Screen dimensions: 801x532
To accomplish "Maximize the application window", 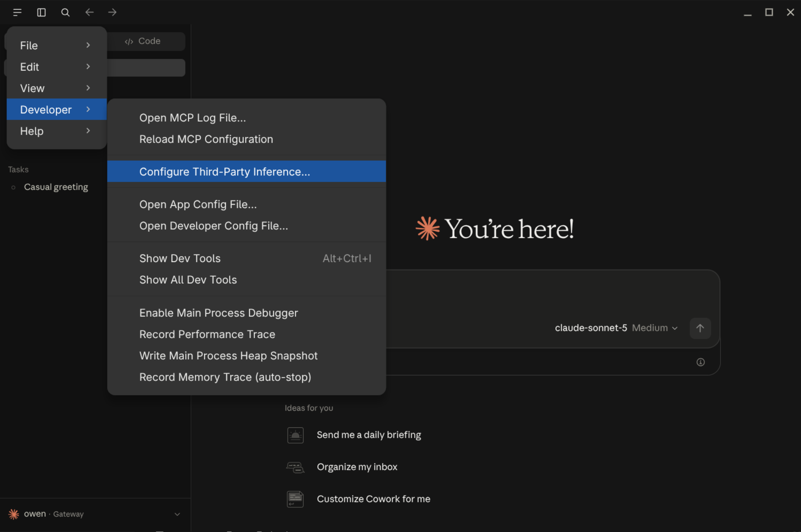I will click(x=769, y=13).
